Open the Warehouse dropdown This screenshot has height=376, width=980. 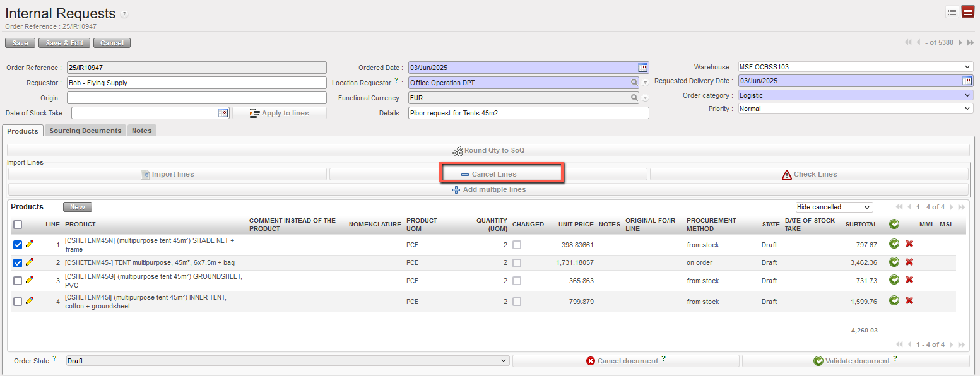click(x=855, y=67)
